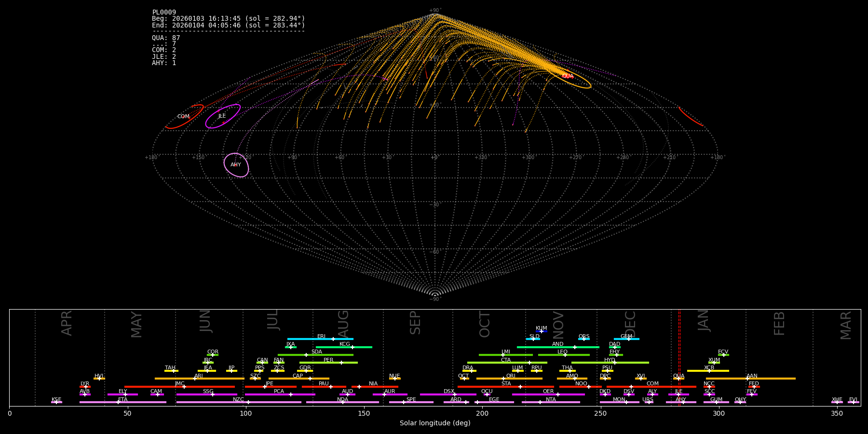Select the ORI shower bar in timeline
868x434 pixels.
[x=509, y=379]
